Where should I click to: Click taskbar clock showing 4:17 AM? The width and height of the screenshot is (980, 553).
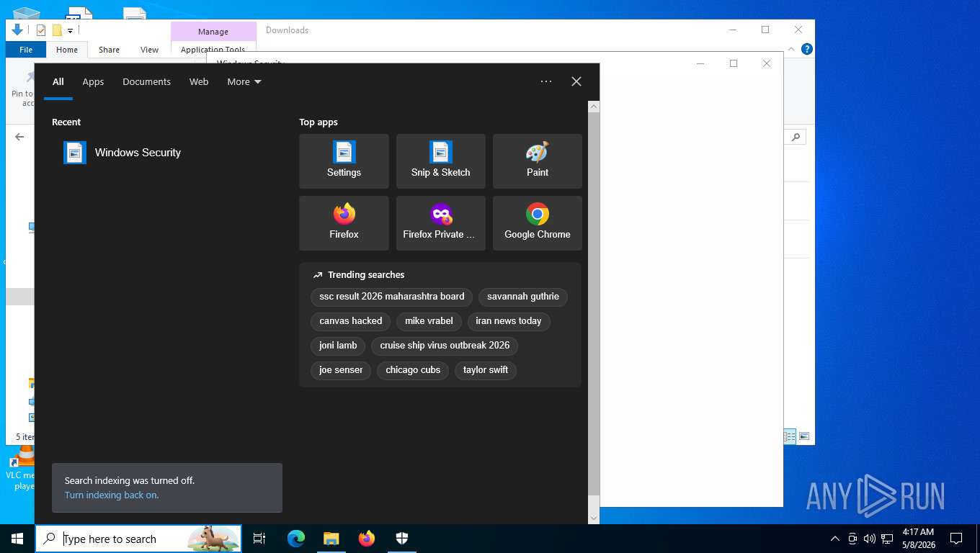pos(917,539)
